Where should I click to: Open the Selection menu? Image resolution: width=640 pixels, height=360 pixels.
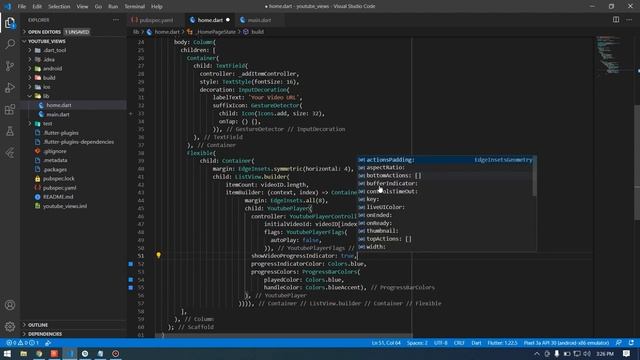(x=59, y=7)
